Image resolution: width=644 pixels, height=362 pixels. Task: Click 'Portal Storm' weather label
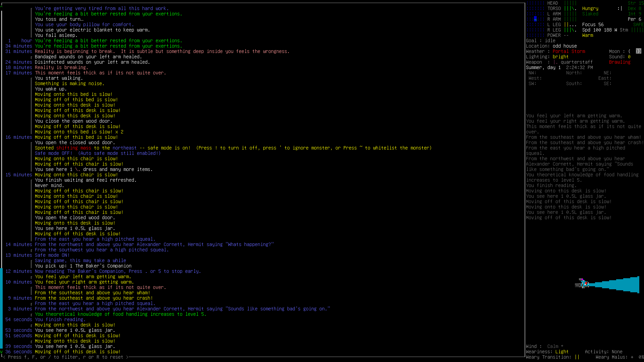tap(569, 51)
